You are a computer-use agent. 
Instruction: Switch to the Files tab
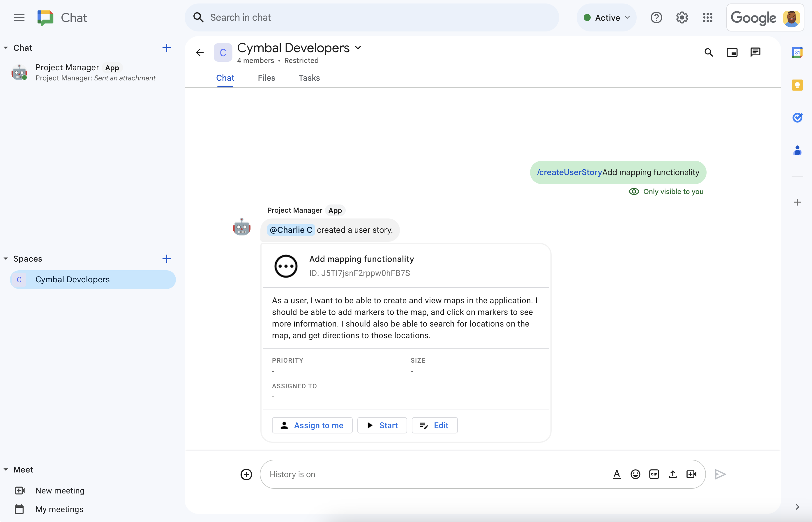coord(267,77)
